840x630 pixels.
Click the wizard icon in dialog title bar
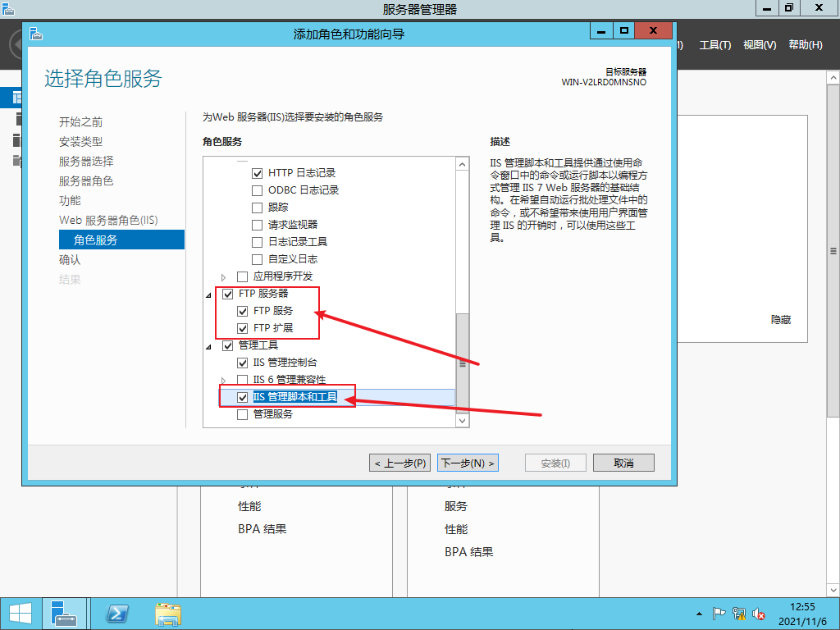click(36, 34)
